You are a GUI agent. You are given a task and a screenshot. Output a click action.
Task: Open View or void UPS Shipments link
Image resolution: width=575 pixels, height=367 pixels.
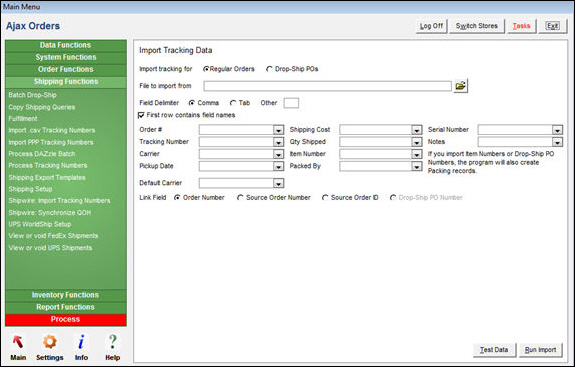[51, 248]
